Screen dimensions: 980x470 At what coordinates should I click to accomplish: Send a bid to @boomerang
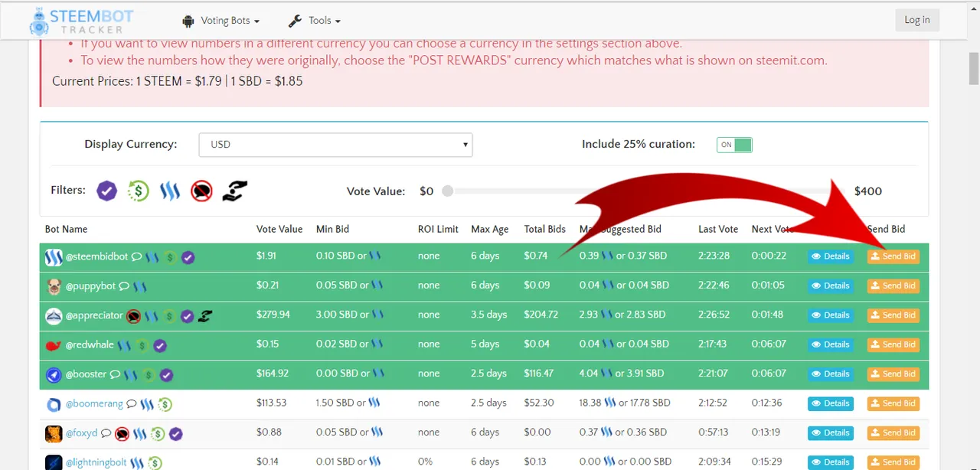pos(893,403)
